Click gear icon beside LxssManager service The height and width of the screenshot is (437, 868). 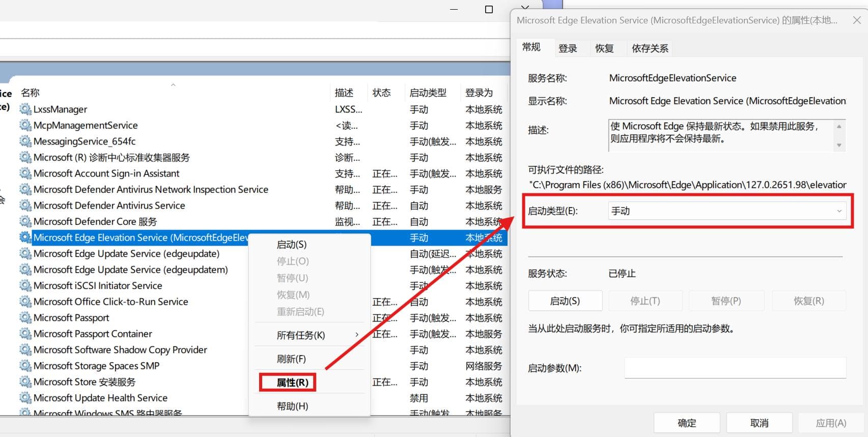pyautogui.click(x=25, y=109)
